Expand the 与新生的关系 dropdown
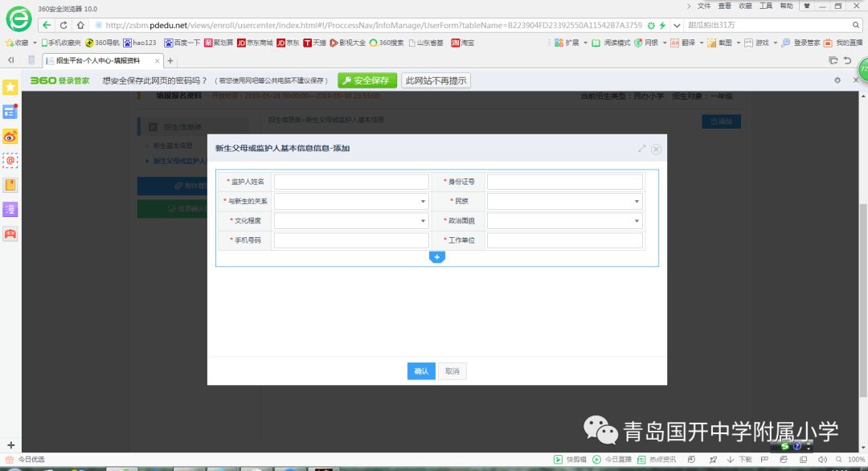Screen dimensions: 868x471 [x=351, y=202]
